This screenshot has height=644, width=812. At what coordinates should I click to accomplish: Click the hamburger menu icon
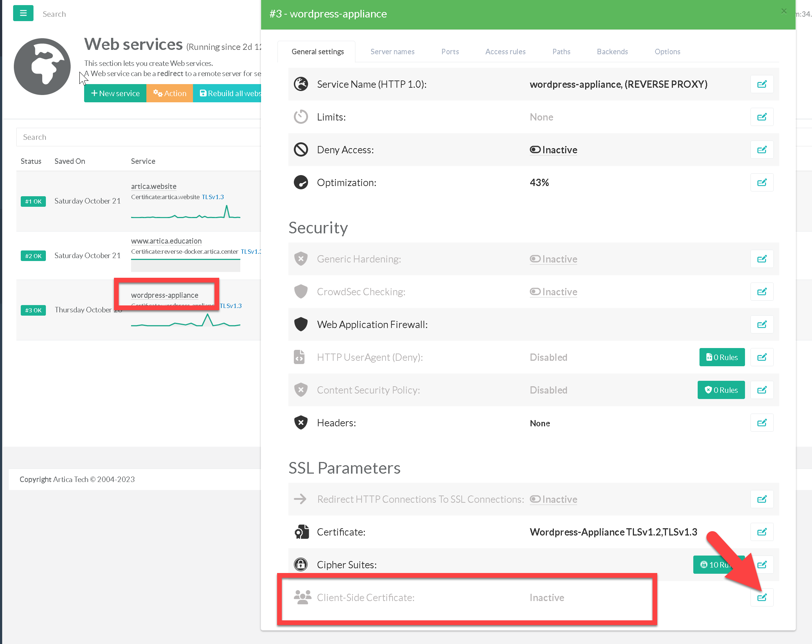click(23, 13)
